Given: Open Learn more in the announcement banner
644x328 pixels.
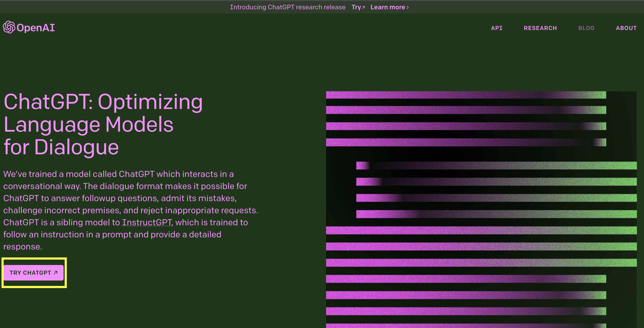Looking at the screenshot, I should [388, 7].
